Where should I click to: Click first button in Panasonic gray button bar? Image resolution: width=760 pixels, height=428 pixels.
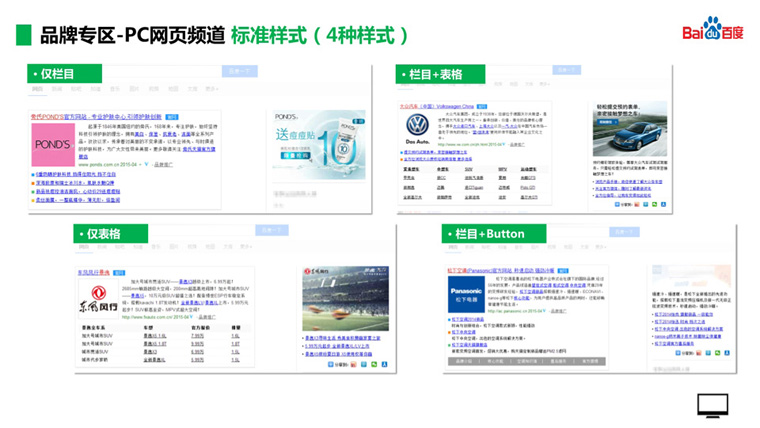464,361
